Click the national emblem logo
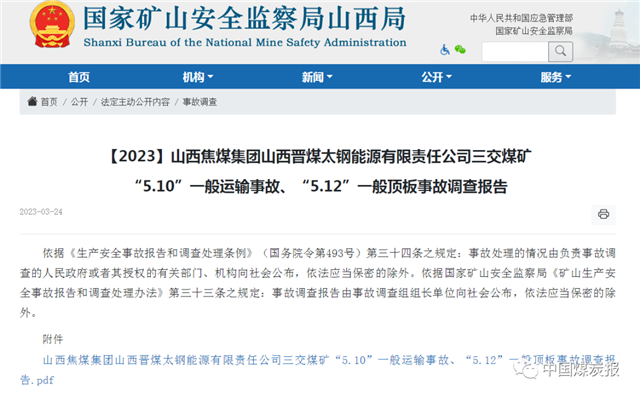This screenshot has width=640, height=397. click(x=52, y=24)
